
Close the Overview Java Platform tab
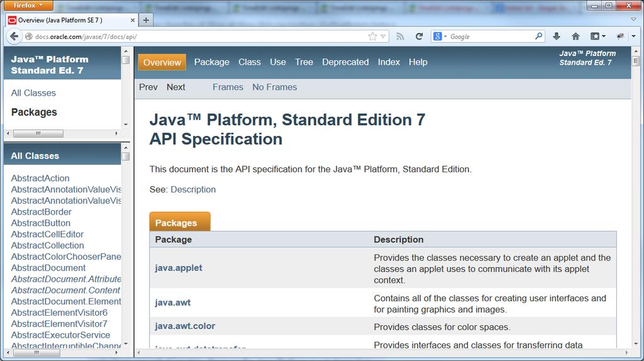point(132,20)
